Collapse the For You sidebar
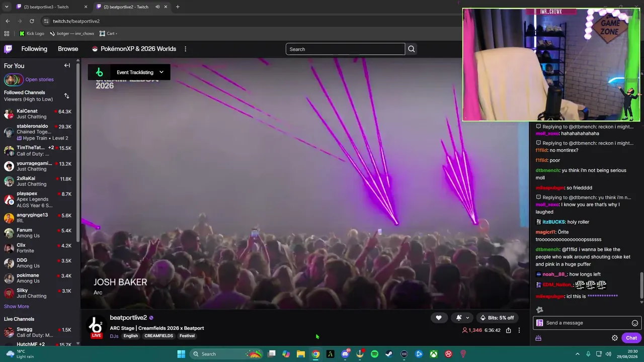This screenshot has height=362, width=644. coord(67,65)
